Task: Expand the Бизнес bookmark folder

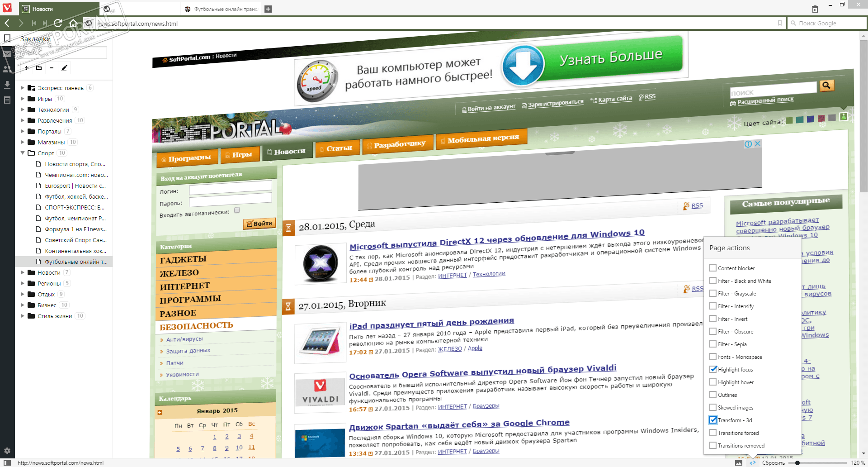Action: point(23,305)
